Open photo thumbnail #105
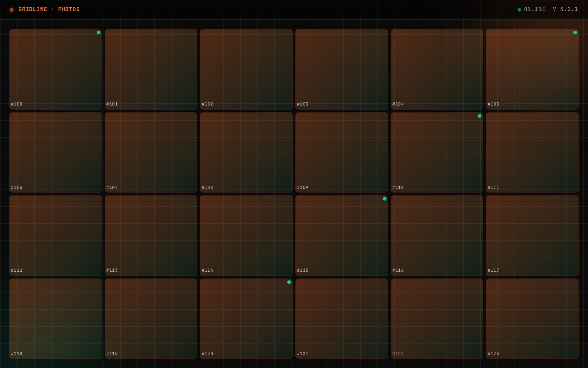The height and width of the screenshot is (368, 588). tap(532, 69)
